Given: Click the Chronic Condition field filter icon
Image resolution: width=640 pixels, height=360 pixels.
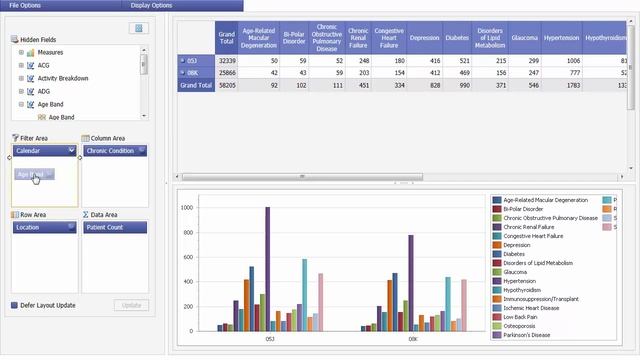Looking at the screenshot, I should 142,150.
